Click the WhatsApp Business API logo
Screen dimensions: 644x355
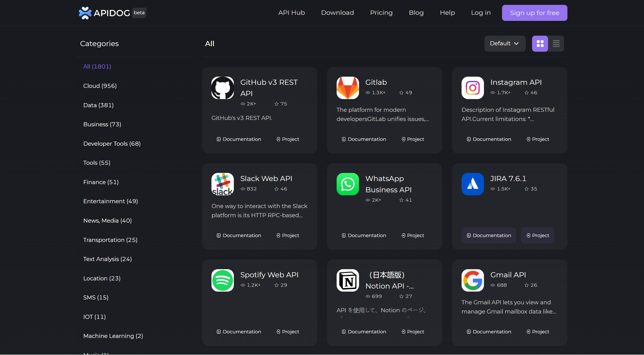coord(348,184)
